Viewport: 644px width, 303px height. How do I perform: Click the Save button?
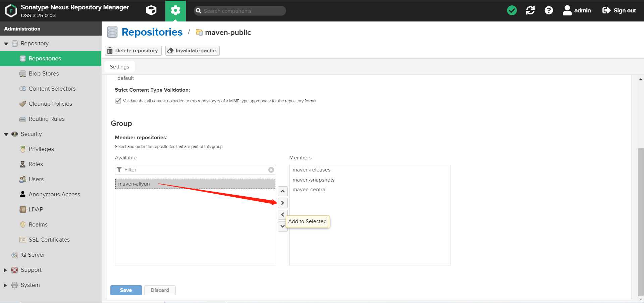126,290
